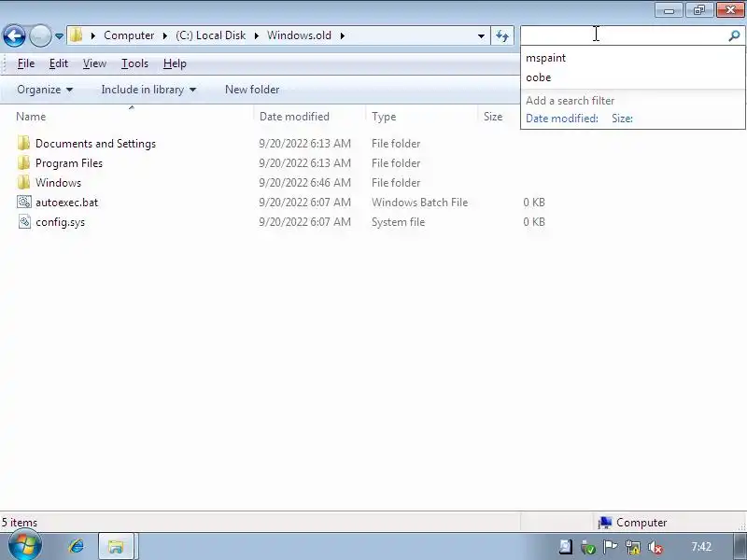
Task: Click System file type cell
Action: pyautogui.click(x=398, y=222)
